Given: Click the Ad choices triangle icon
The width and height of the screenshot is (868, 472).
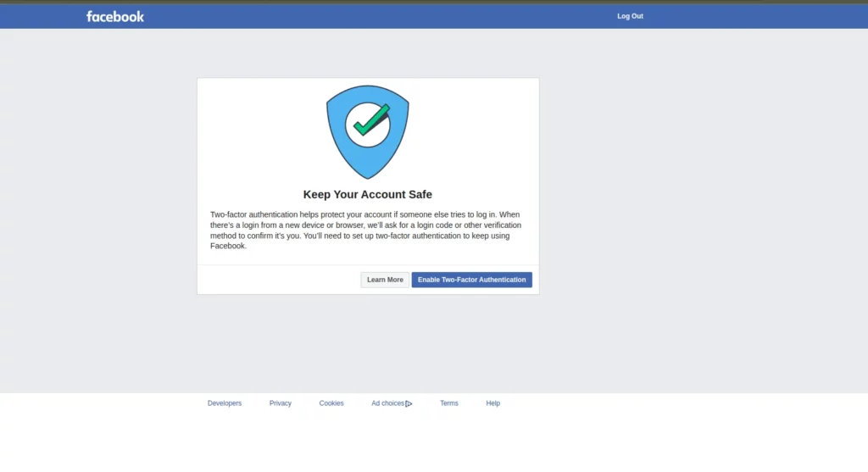Looking at the screenshot, I should tap(409, 404).
